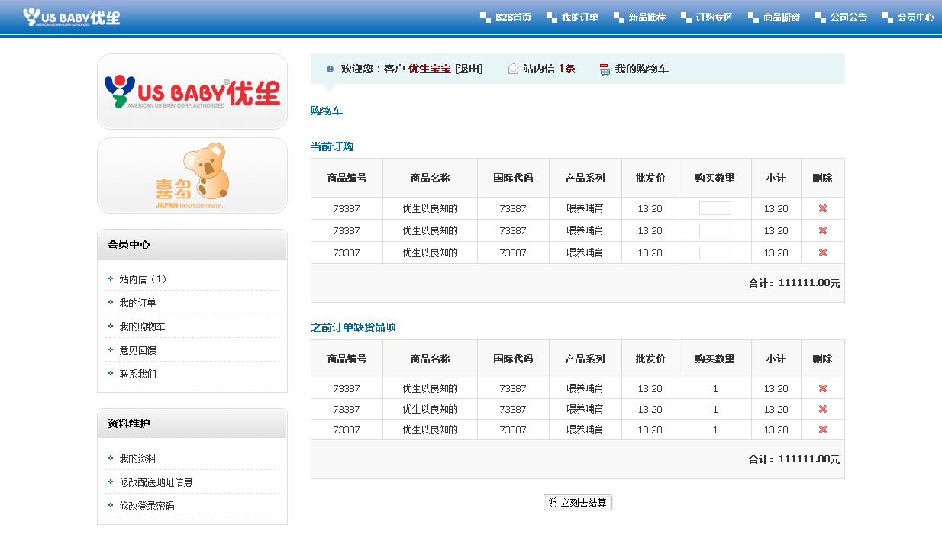Open 意见回馈 in member center sidebar
The height and width of the screenshot is (560, 942).
click(137, 350)
